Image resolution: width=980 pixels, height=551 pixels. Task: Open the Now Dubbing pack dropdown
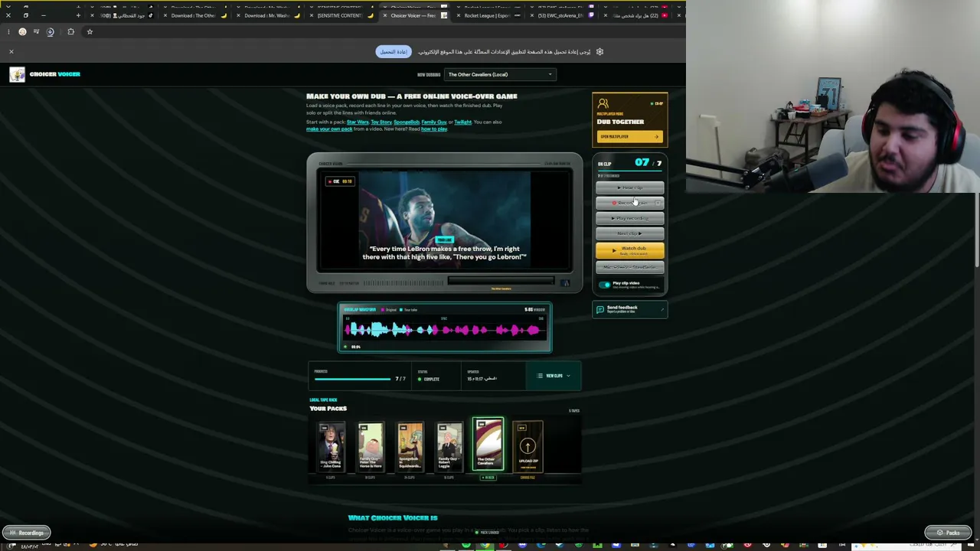(x=501, y=74)
